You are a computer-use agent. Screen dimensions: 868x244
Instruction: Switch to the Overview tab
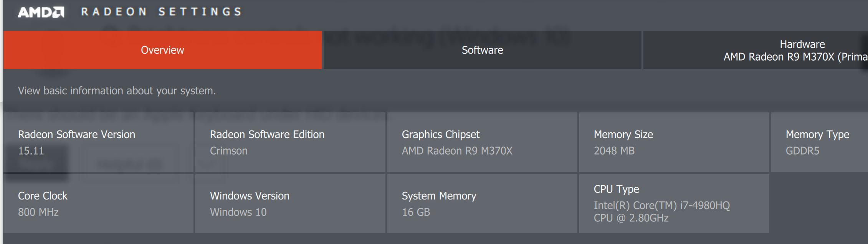click(x=162, y=50)
